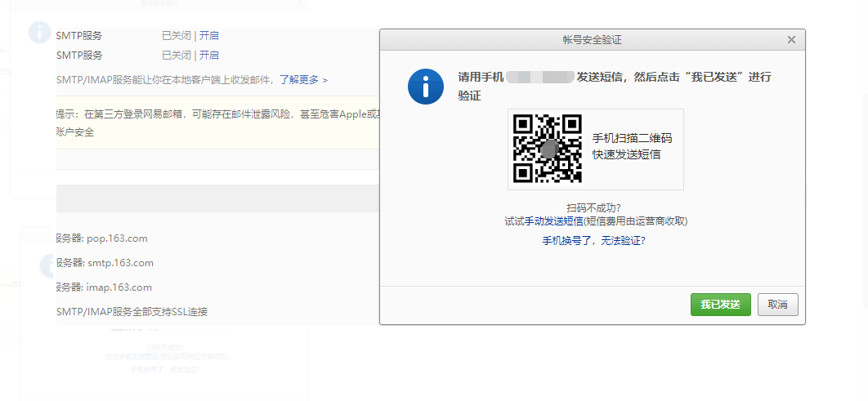Viewport: 868px width, 401px height.
Task: Click the SMTP/IMAP服务全部支持SSL连接 text
Action: pyautogui.click(x=132, y=312)
